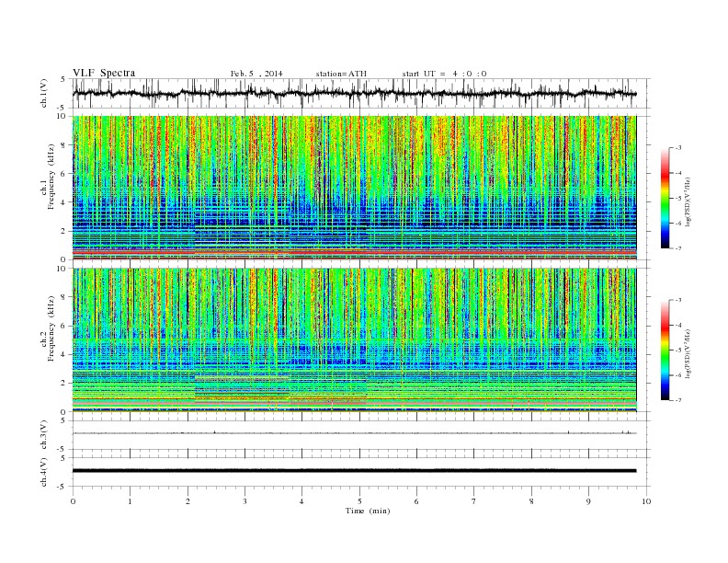
Task: Click the ch.2 spectrogram color scale bar
Action: click(665, 350)
